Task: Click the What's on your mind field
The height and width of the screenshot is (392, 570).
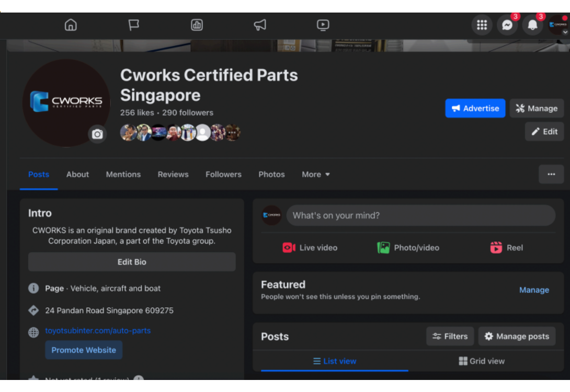Action: (x=420, y=215)
